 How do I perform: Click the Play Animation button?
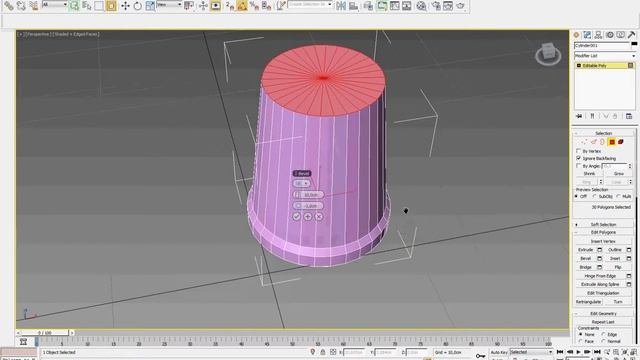click(x=578, y=352)
